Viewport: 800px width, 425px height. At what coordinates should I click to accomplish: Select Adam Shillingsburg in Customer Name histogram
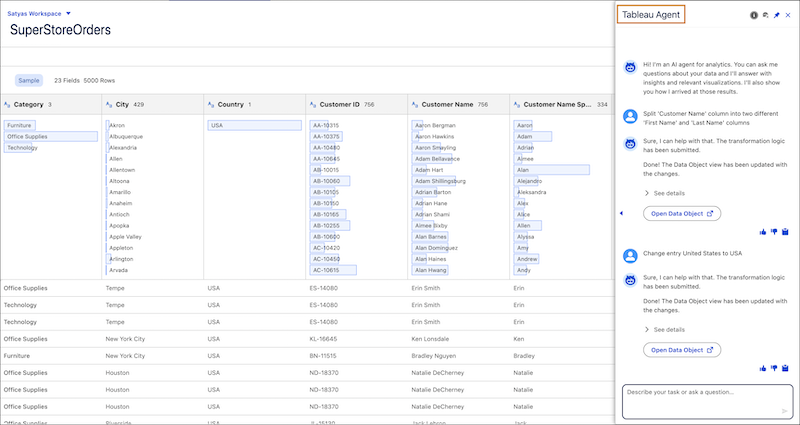438,181
